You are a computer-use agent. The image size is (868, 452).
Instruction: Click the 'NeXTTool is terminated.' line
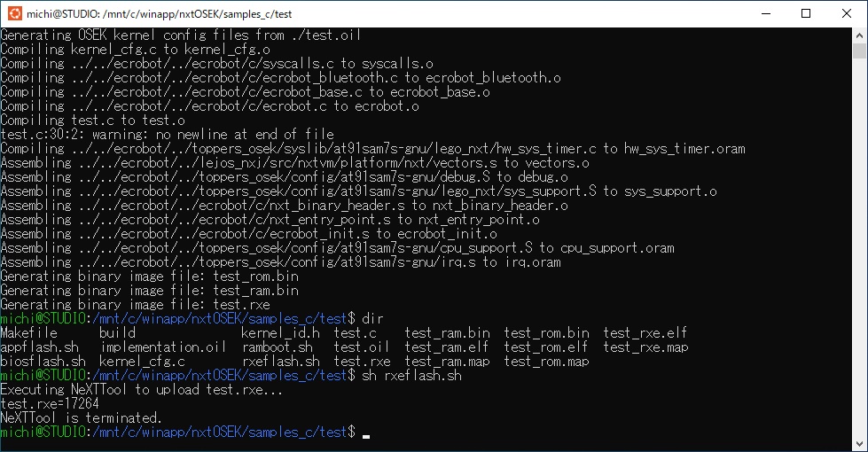81,417
